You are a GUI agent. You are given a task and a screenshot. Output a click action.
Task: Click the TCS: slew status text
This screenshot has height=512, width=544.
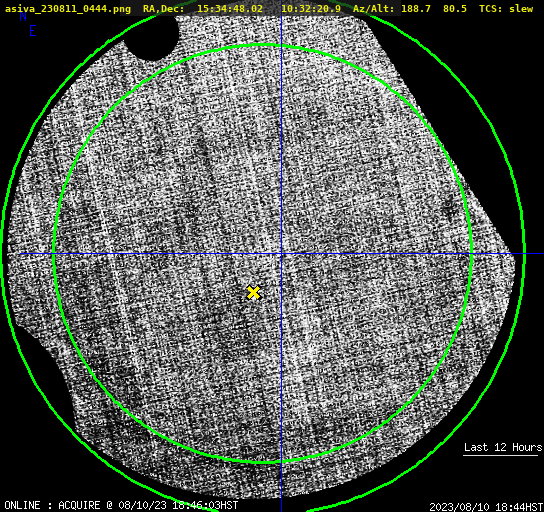[x=506, y=8]
